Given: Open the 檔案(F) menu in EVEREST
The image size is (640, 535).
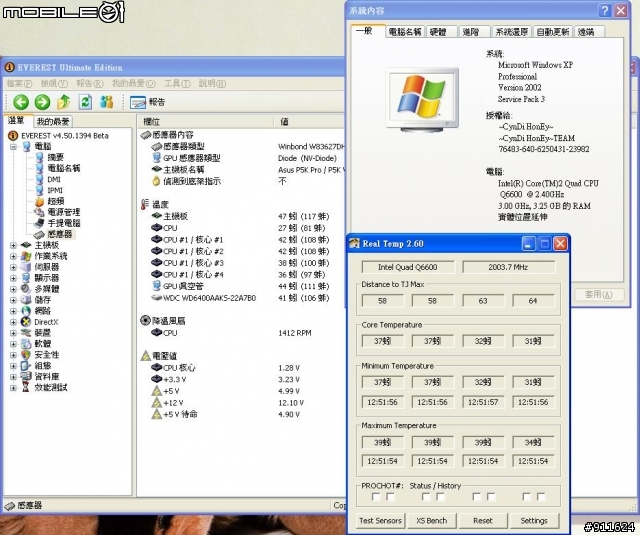Looking at the screenshot, I should [x=19, y=83].
